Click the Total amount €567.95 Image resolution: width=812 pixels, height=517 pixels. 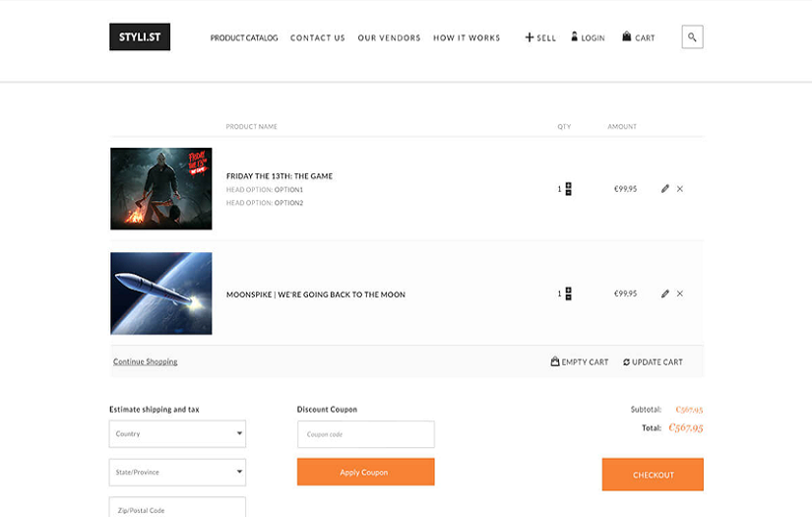pyautogui.click(x=686, y=427)
